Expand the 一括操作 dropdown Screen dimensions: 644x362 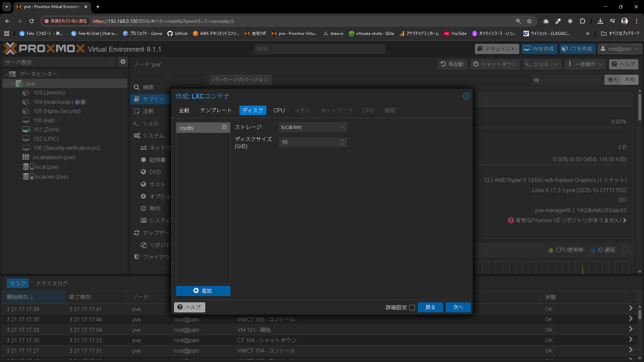pos(585,64)
